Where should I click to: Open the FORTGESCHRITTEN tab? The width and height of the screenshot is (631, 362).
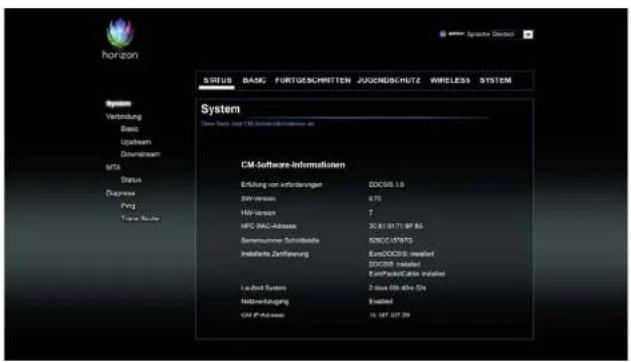(313, 80)
